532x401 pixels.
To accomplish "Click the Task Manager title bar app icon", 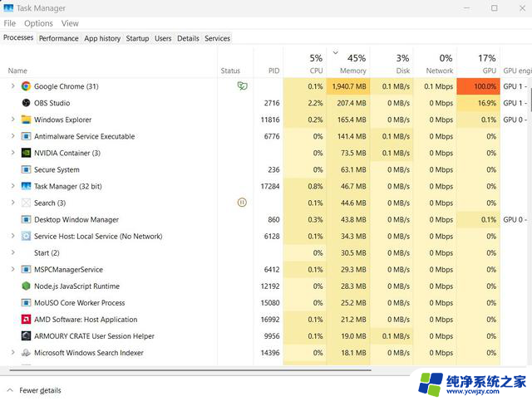I will [x=8, y=7].
